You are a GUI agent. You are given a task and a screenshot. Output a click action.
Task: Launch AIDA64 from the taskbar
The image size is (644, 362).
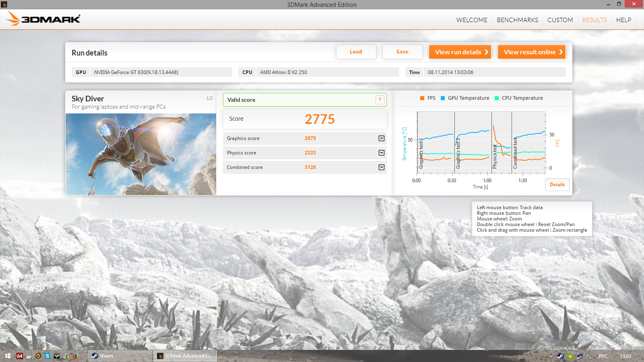pyautogui.click(x=19, y=356)
